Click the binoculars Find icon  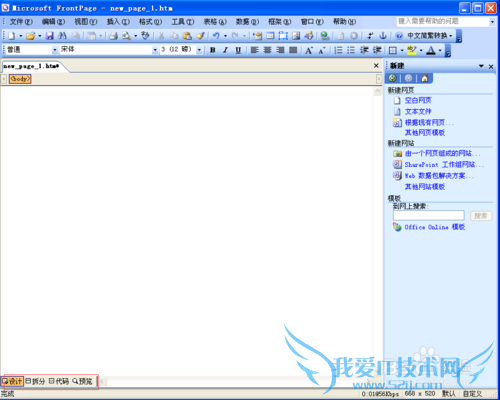tap(62, 36)
